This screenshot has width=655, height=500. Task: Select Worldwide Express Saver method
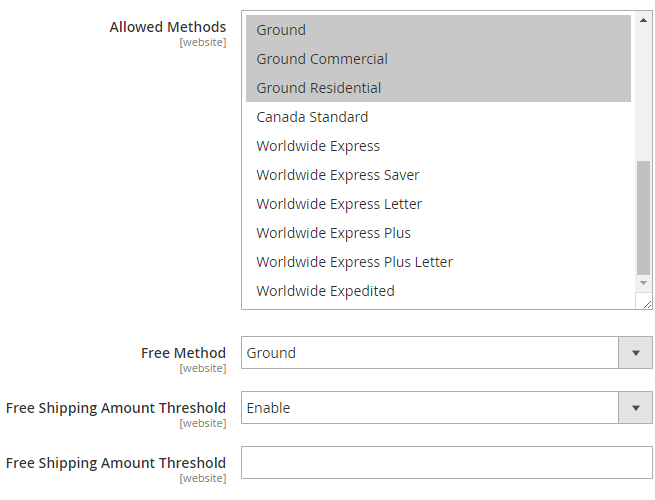coord(337,175)
